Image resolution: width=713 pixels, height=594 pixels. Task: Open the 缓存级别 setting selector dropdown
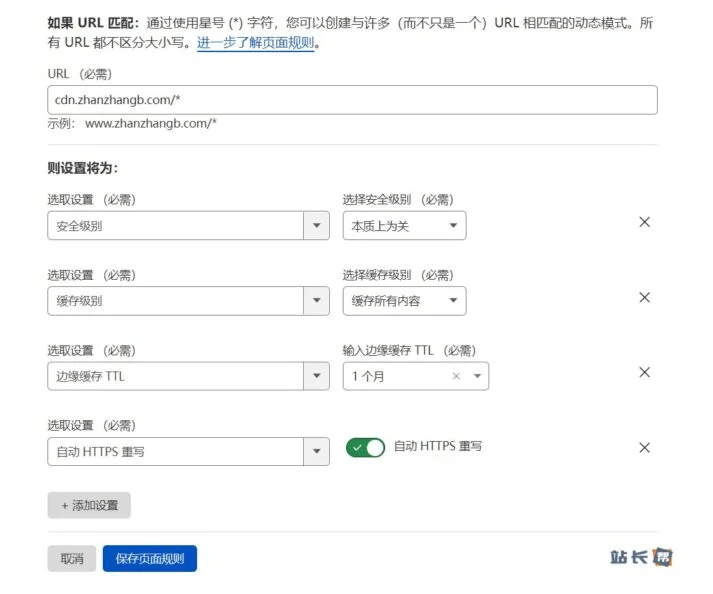(x=316, y=301)
